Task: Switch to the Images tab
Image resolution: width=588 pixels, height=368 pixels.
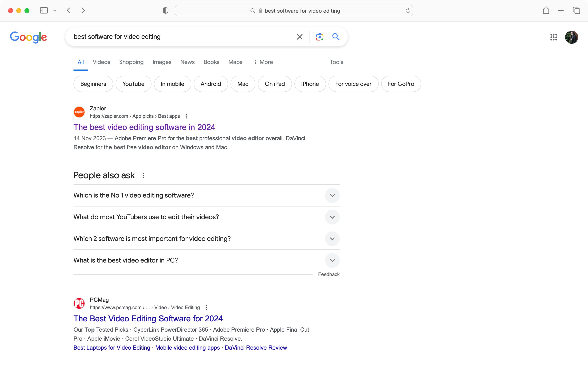Action: point(162,62)
